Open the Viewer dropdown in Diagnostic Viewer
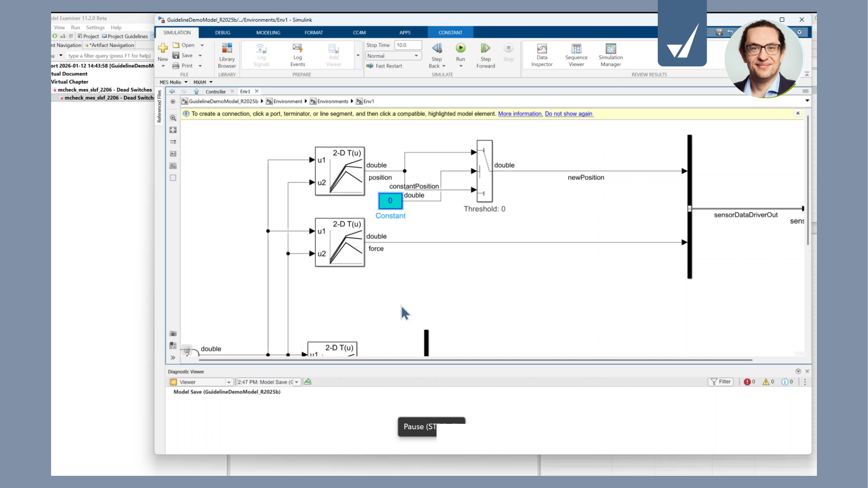 [x=229, y=382]
